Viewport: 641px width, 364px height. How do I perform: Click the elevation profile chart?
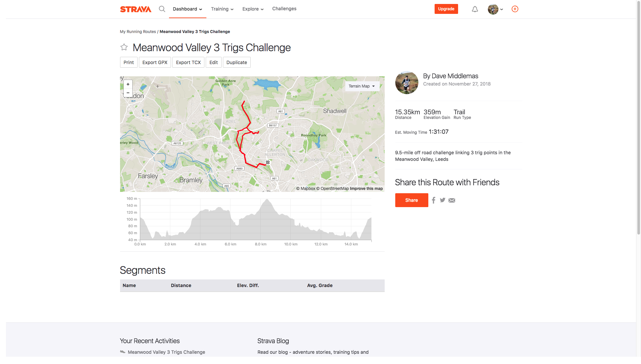(x=255, y=220)
